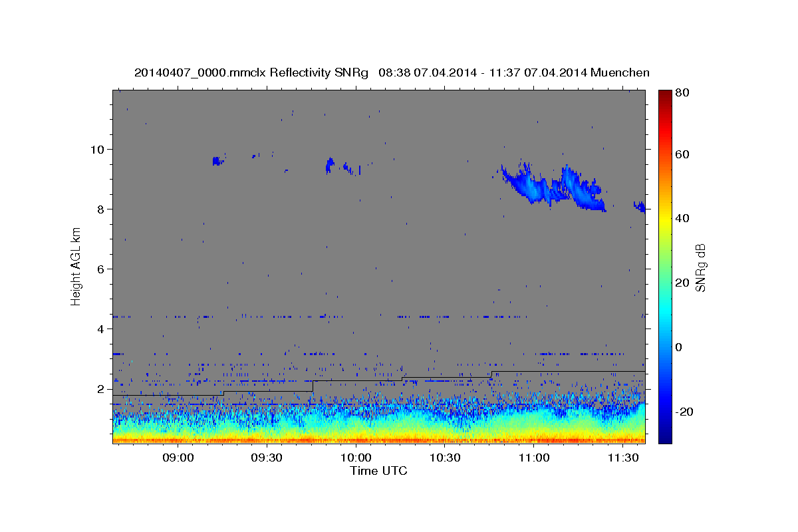Click the colorbar value 60
This screenshot has height=532, width=798.
[682, 154]
